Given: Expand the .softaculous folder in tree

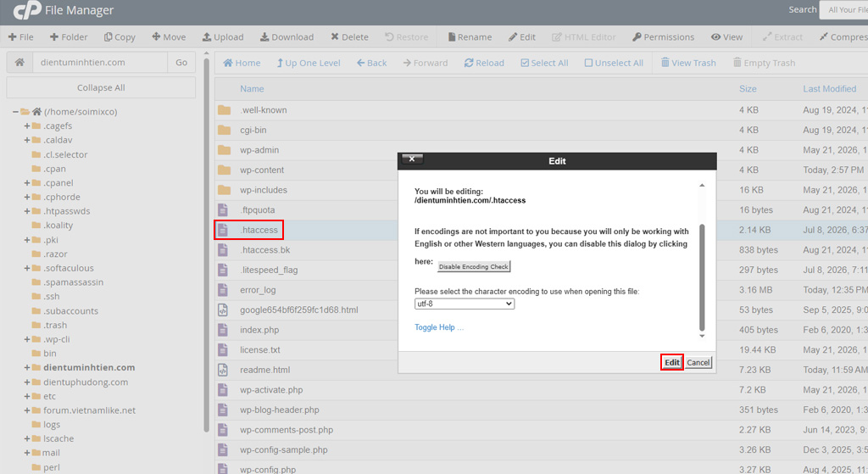Looking at the screenshot, I should click(26, 268).
